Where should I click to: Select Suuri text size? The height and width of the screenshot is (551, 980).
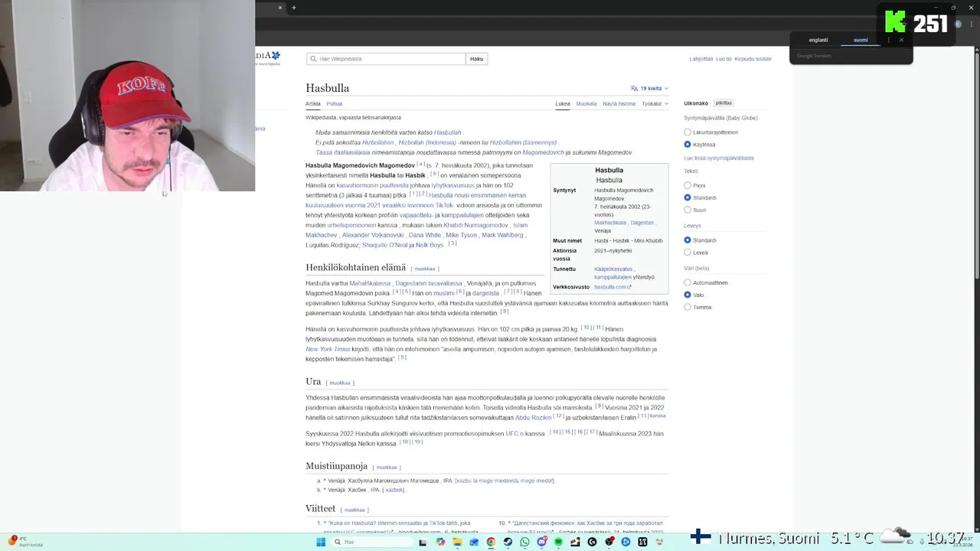coord(688,210)
